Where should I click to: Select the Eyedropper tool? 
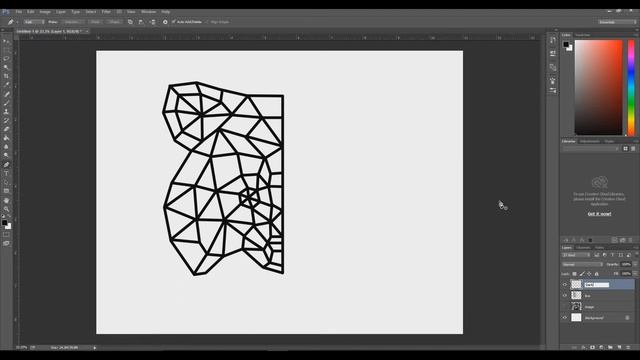point(6,84)
